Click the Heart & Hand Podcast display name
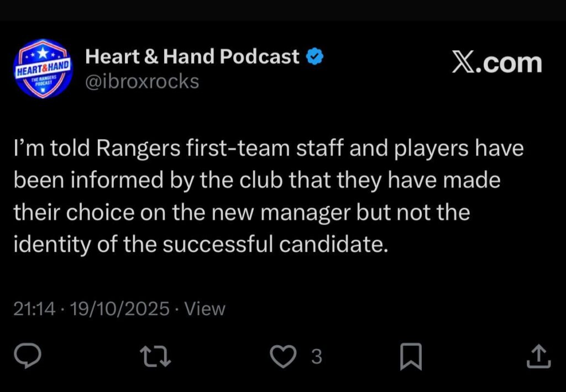This screenshot has height=392, width=566. tap(191, 56)
